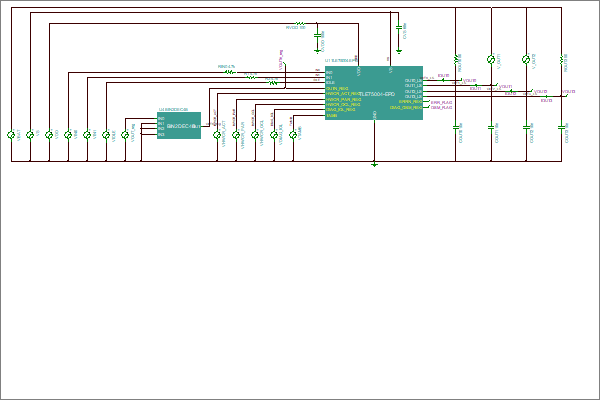Click the IOUT3 current probe marker
Viewport: 600px width, 400px height.
point(546,98)
